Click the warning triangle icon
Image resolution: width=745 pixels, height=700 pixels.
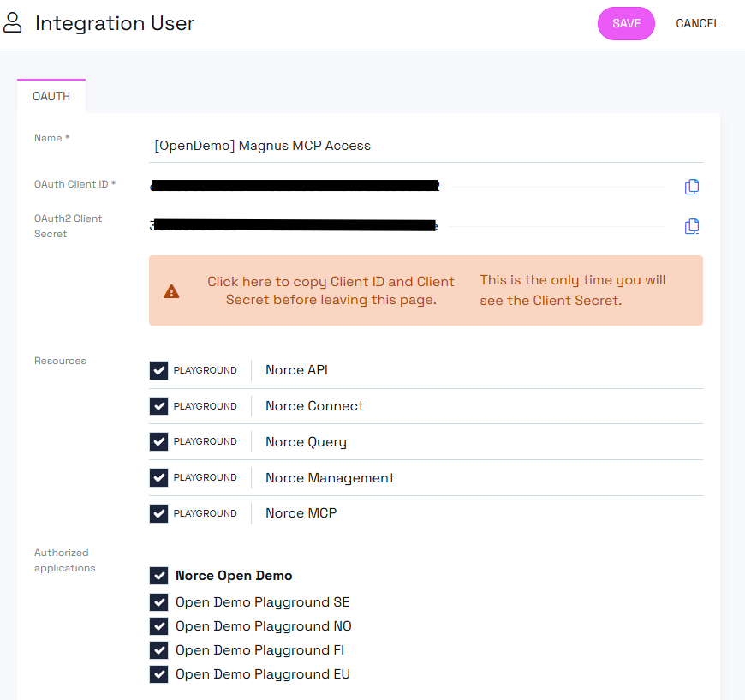point(171,291)
